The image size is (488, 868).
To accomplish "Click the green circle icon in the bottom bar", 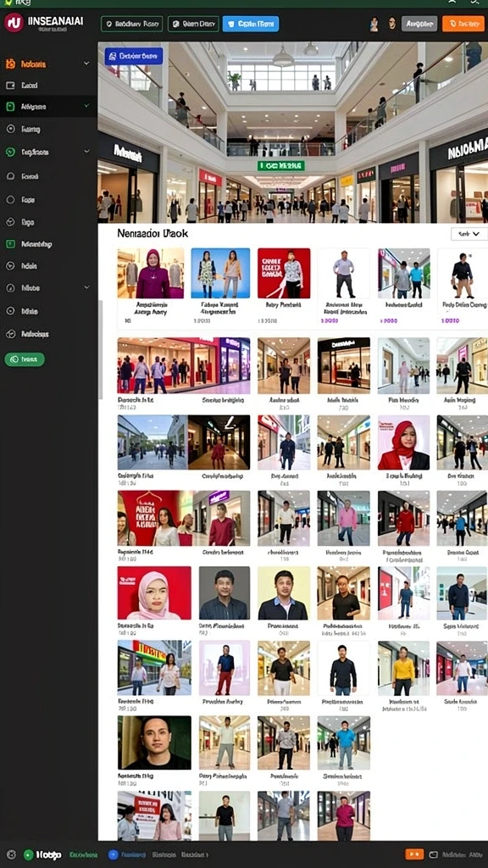I will click(x=28, y=854).
